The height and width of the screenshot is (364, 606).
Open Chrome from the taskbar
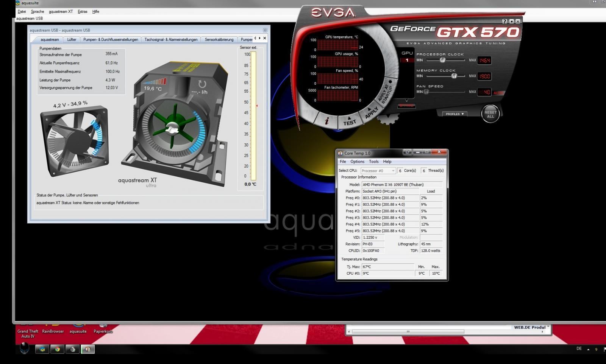pos(57,349)
